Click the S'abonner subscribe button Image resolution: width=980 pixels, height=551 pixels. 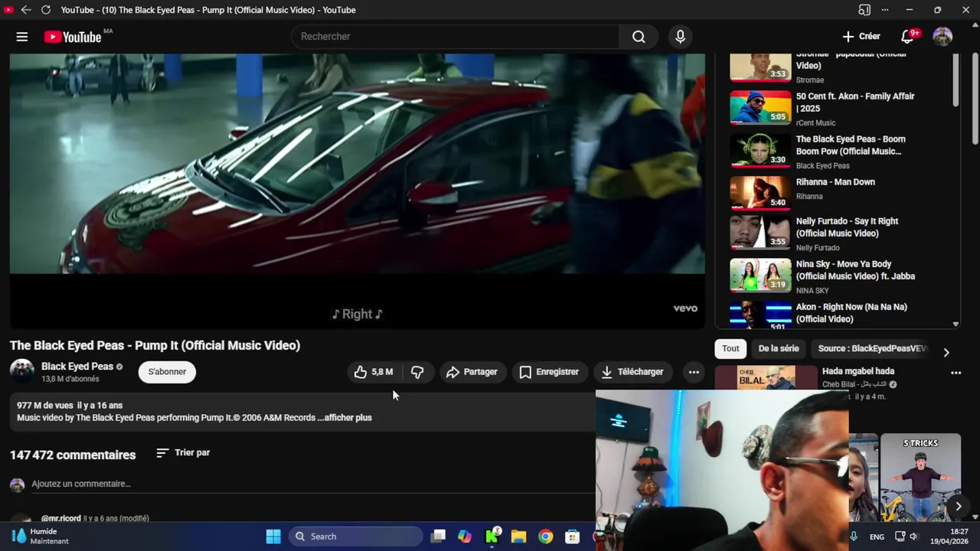point(167,372)
